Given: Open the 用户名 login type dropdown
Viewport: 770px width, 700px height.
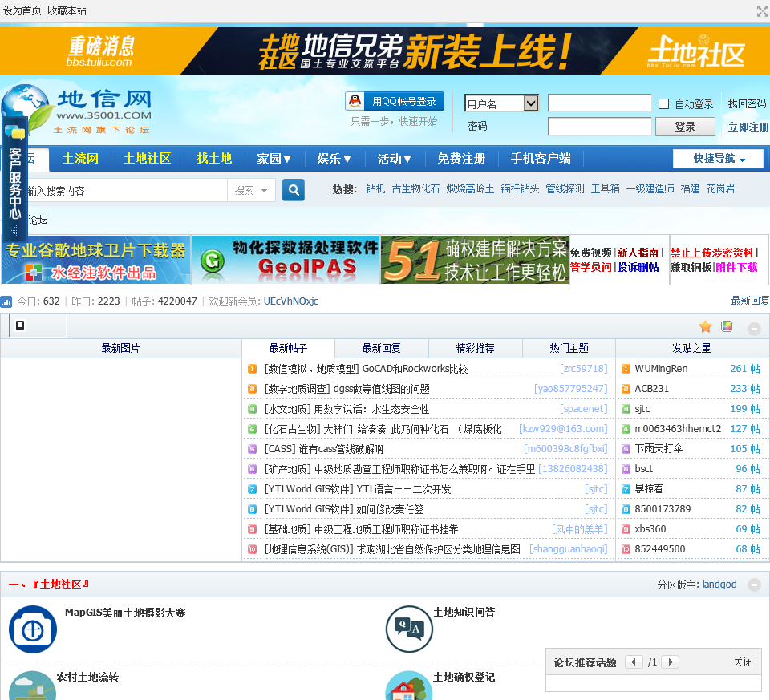Looking at the screenshot, I should tap(501, 103).
